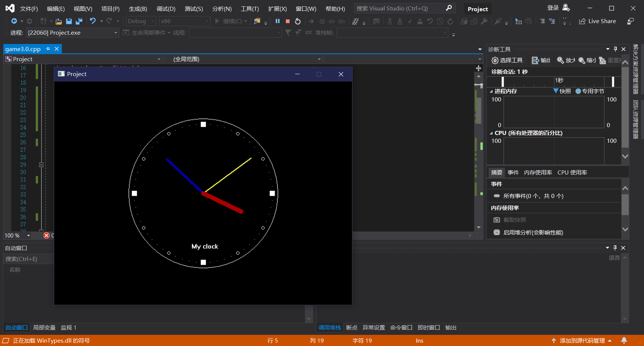Open the x86 platform dropdown
The height and width of the screenshot is (346, 644).
(184, 21)
